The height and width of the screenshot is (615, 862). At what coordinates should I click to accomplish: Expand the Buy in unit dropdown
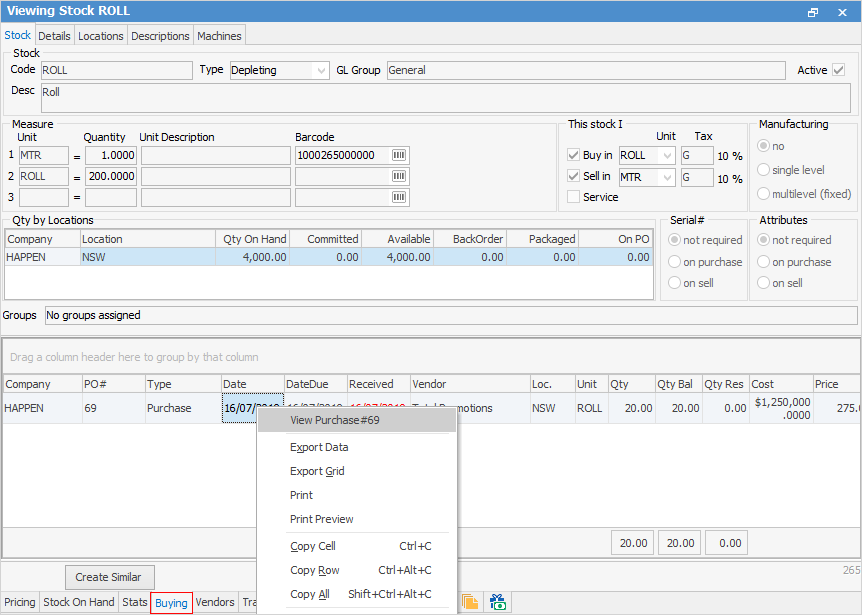[667, 156]
